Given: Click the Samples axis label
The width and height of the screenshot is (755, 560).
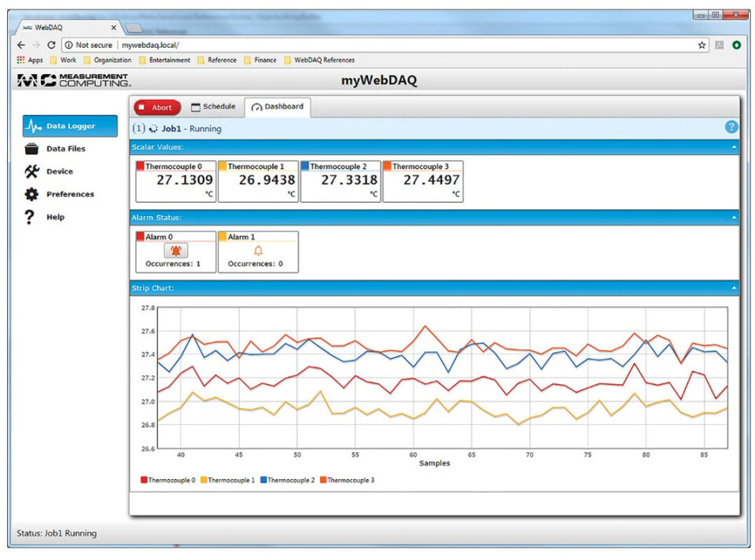Looking at the screenshot, I should coord(434,462).
